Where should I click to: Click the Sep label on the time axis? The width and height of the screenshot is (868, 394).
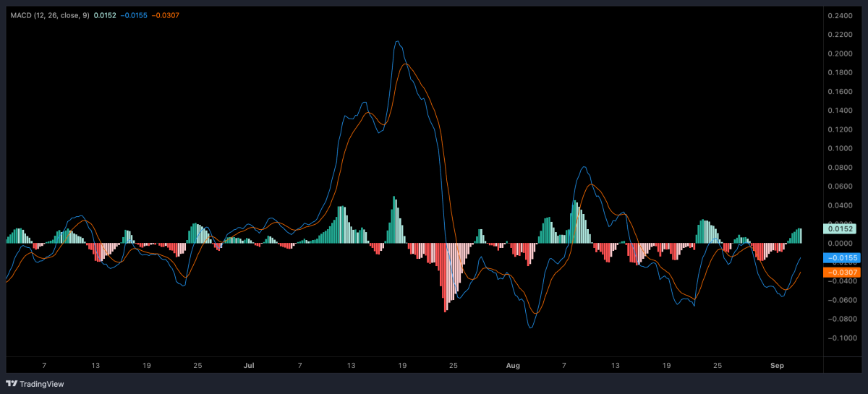click(x=776, y=367)
